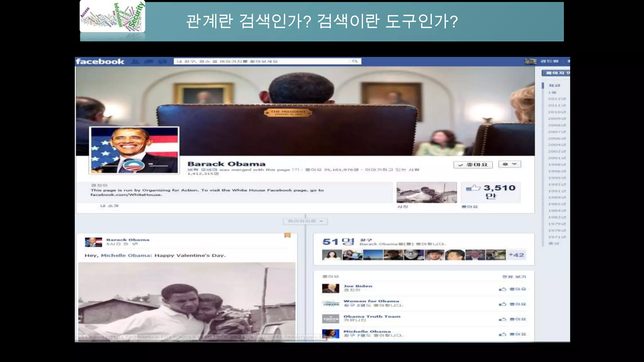Click Obama Truth Team thumbnail image
644x362 pixels.
(330, 319)
